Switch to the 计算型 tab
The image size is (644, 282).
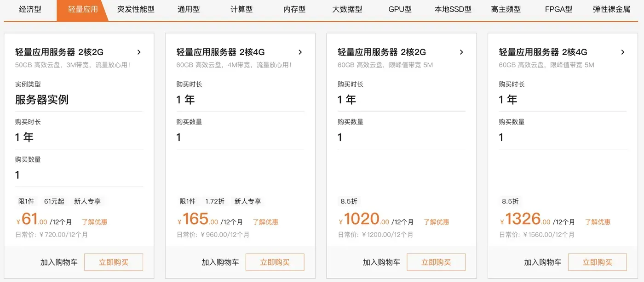pos(241,9)
